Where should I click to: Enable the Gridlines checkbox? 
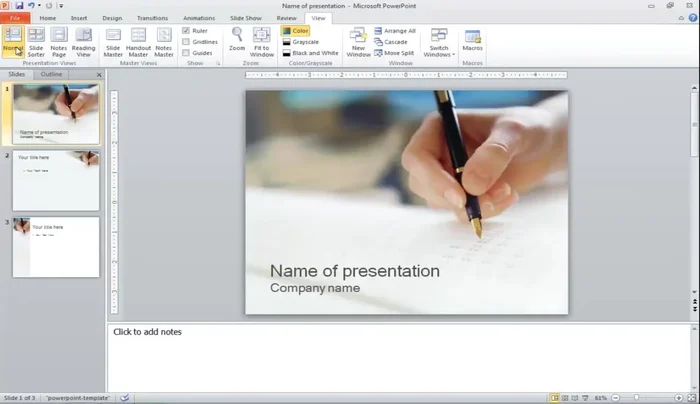[x=186, y=42]
